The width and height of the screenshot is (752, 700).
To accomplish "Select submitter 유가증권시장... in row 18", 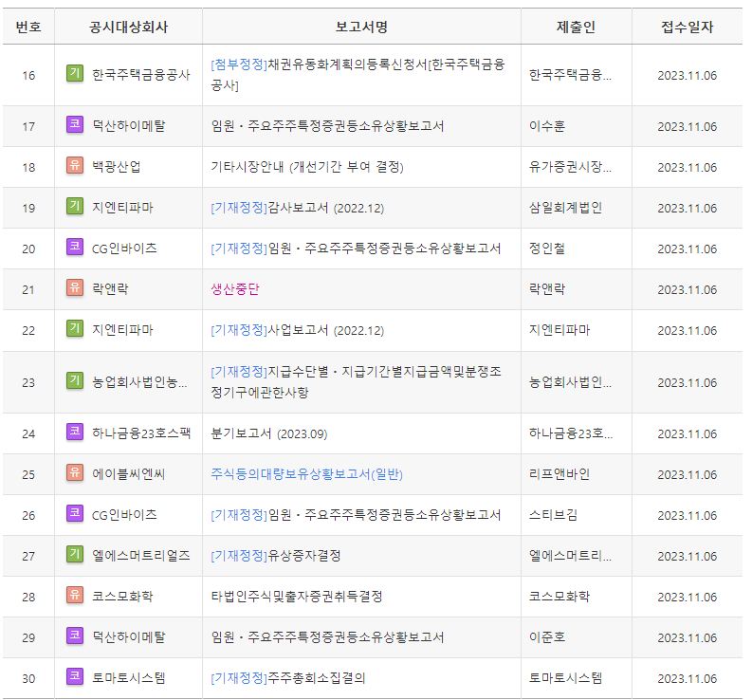I will point(570,167).
